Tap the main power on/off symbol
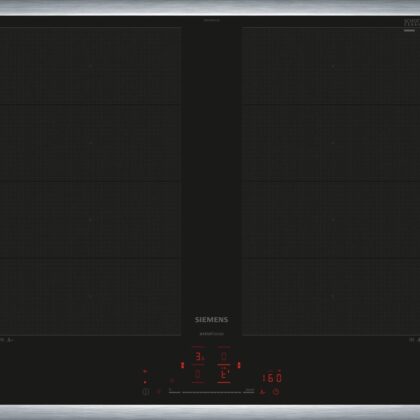 coord(146,392)
